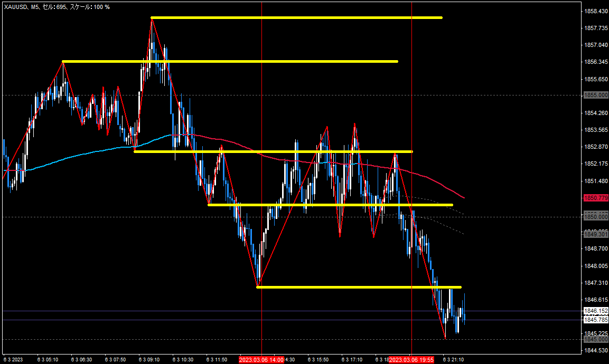Click the gray price tag 1845.000
Image resolution: width=609 pixels, height=364 pixels.
pyautogui.click(x=596, y=339)
